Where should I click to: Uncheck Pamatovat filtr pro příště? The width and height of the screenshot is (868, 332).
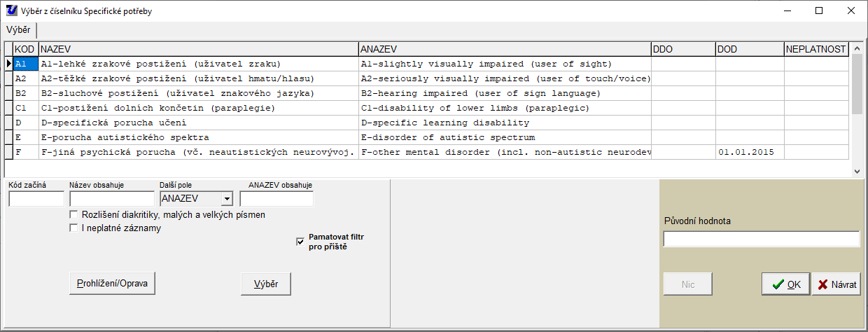pos(300,242)
